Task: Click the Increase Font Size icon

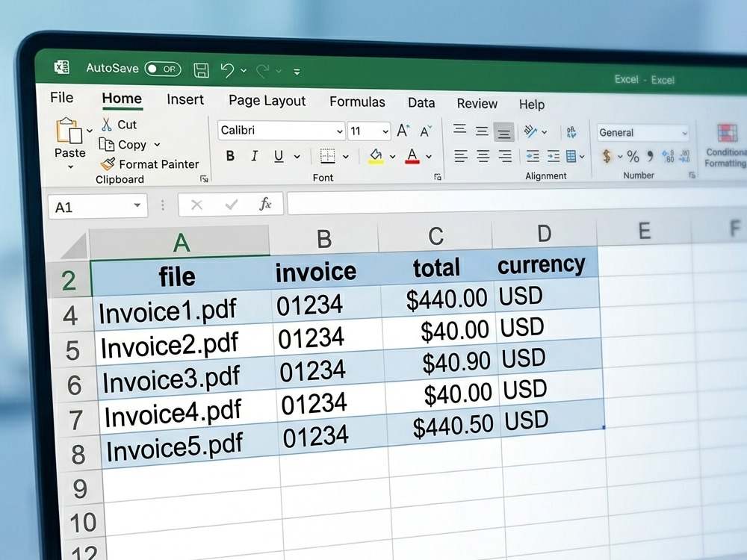Action: click(x=403, y=131)
